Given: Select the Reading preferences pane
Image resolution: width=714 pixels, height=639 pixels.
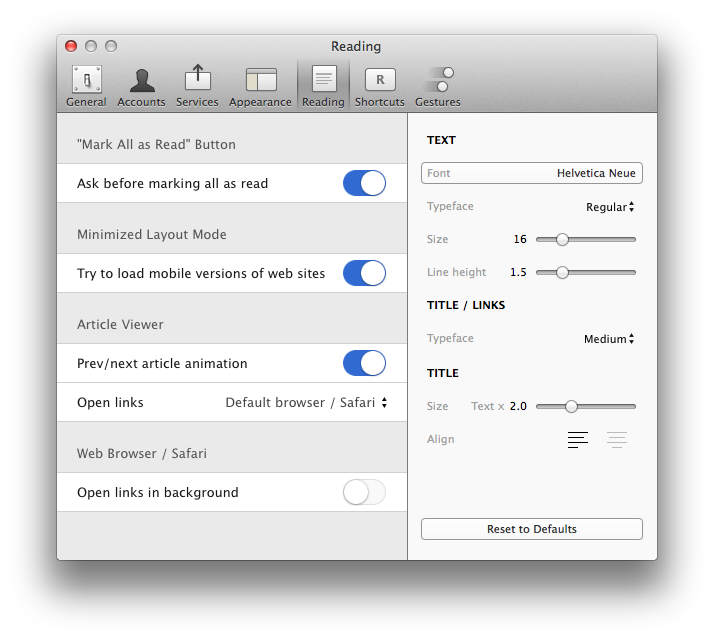Looking at the screenshot, I should (x=323, y=86).
